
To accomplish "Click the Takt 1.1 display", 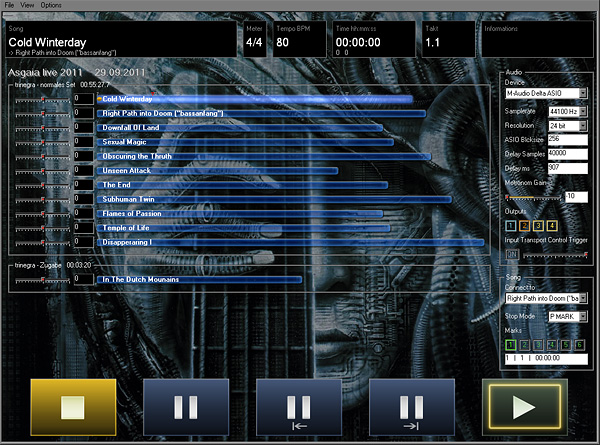I will tap(448, 39).
